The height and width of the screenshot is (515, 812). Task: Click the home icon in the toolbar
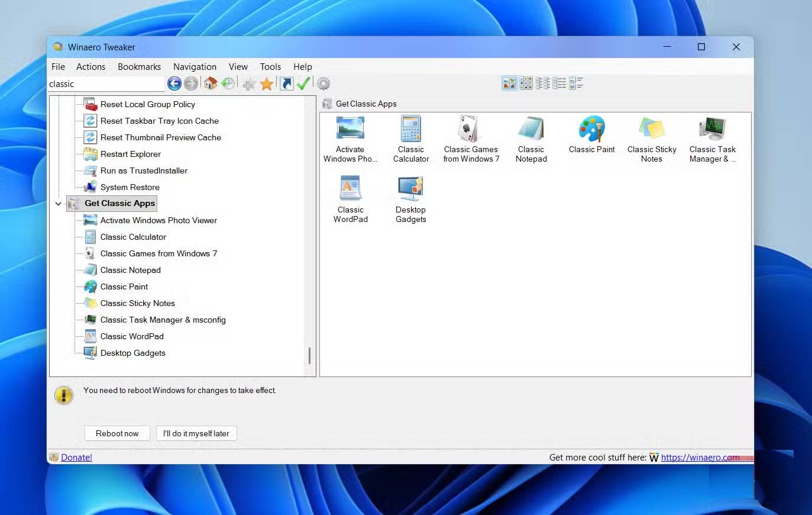[211, 83]
